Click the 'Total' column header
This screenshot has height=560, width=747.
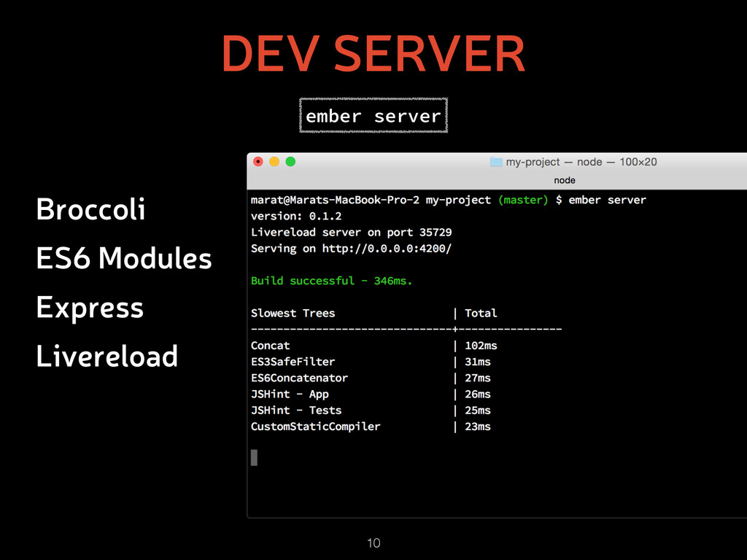(x=481, y=314)
